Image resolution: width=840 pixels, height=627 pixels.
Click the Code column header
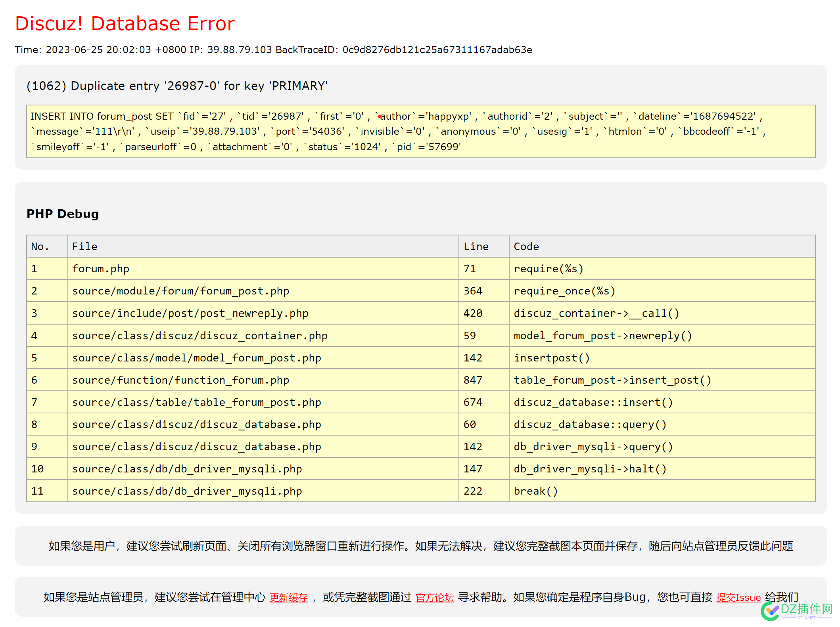pos(662,246)
